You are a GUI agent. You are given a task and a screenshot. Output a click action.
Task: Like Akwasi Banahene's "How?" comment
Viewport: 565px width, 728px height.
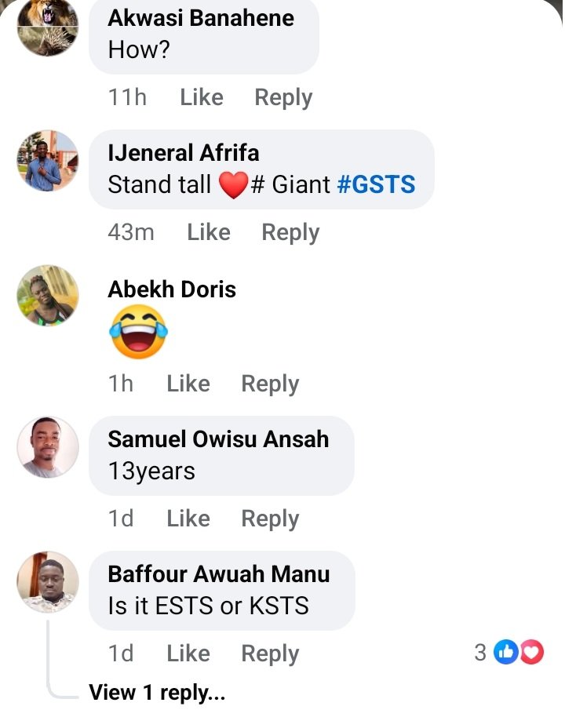[x=202, y=97]
